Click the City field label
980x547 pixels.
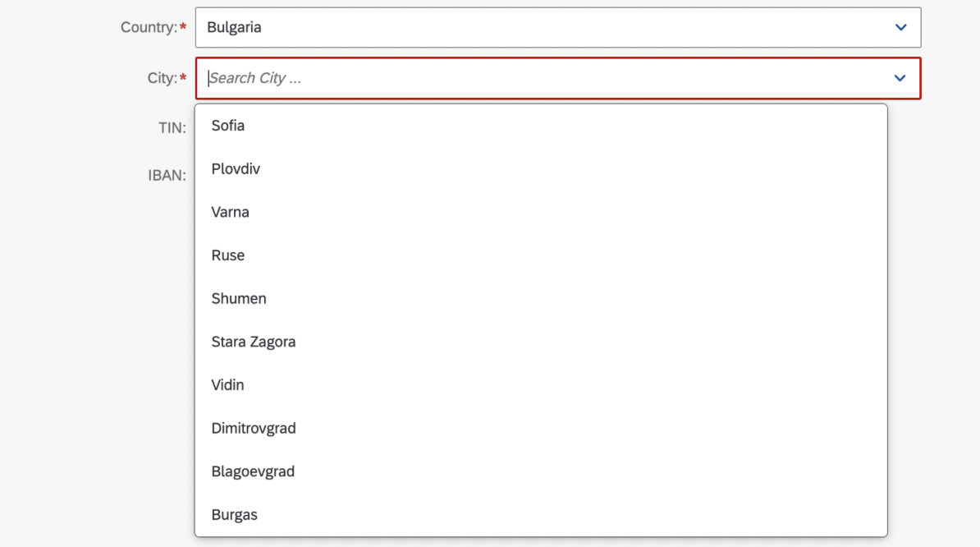[163, 78]
